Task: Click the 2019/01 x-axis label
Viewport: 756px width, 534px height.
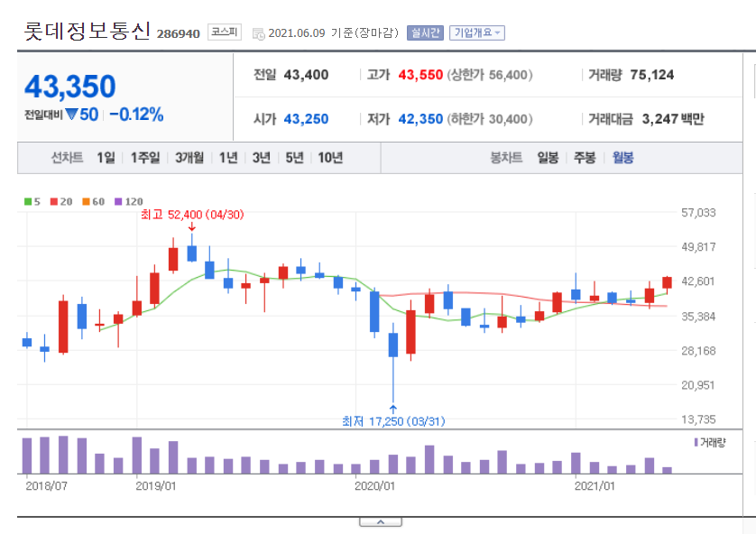Action: click(x=156, y=486)
